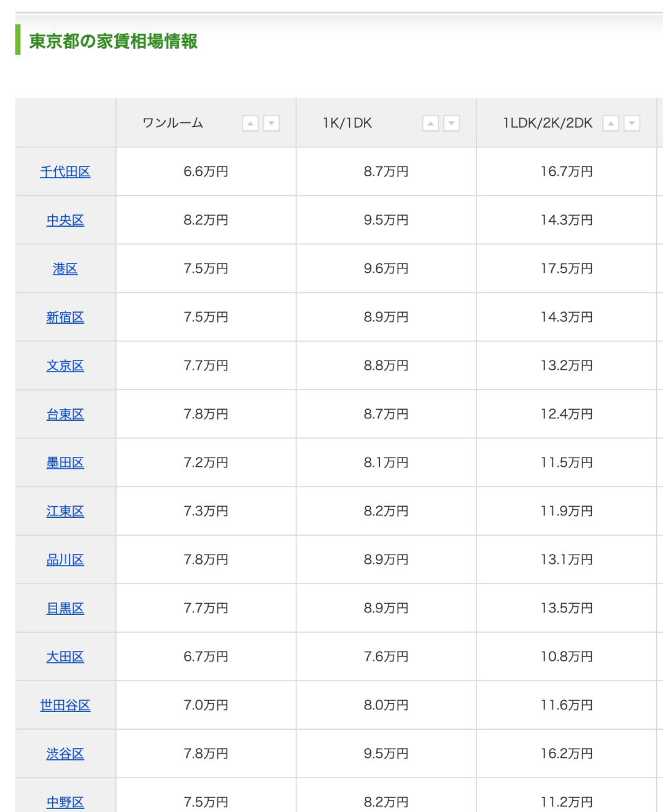
Task: Sort 1LDK/2K/2DK column ascending
Action: point(611,123)
